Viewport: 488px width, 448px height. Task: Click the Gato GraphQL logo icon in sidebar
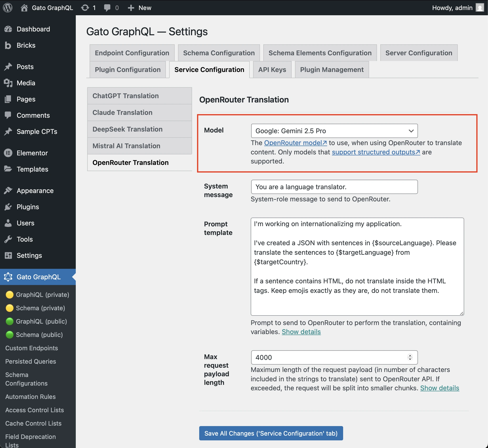pyautogui.click(x=8, y=277)
